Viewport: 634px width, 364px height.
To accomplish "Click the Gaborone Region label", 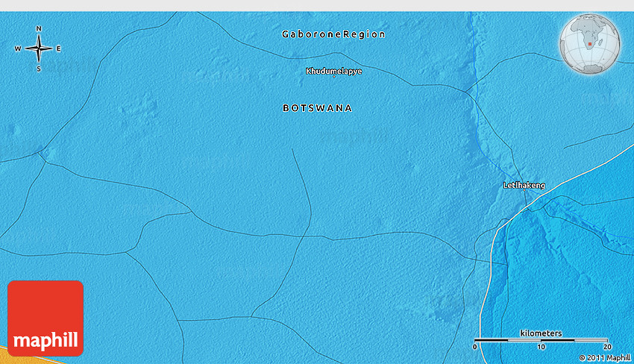I will (333, 34).
